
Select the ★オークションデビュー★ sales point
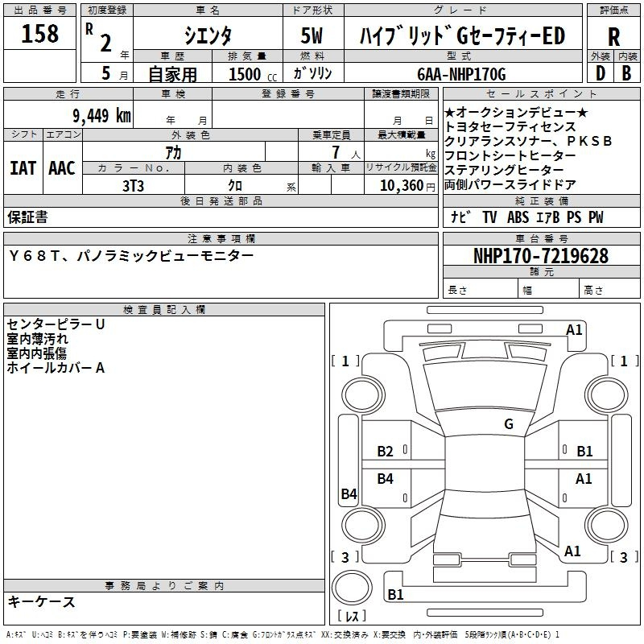516,112
